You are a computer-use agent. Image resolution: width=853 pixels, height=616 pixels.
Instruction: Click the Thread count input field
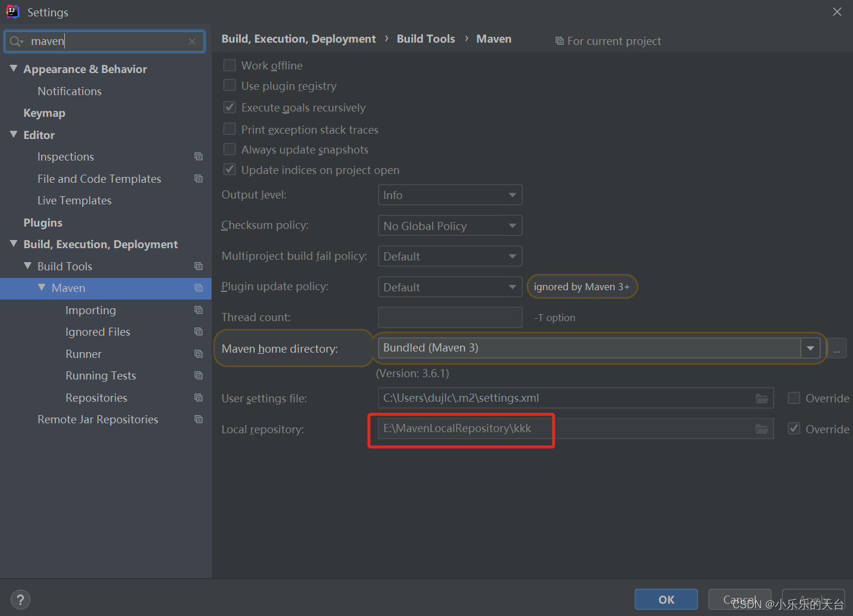[x=450, y=317]
